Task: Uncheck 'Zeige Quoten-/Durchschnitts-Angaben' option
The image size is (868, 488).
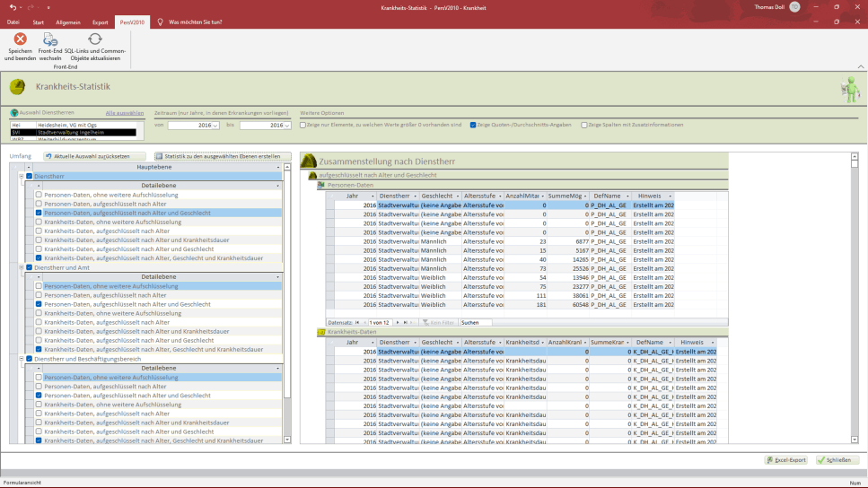Action: pyautogui.click(x=473, y=125)
